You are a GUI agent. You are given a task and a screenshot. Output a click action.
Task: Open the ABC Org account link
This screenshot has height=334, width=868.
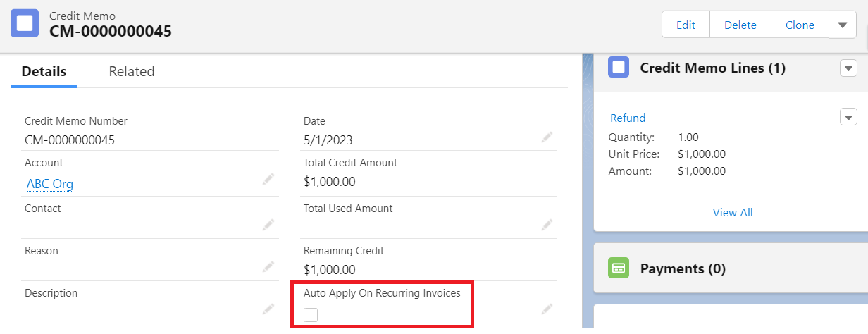[x=50, y=184]
